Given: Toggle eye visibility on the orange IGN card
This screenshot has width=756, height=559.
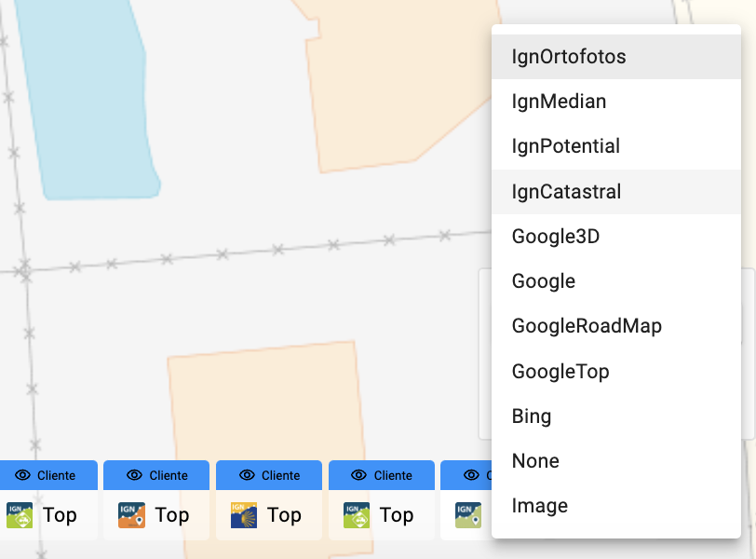Looking at the screenshot, I should 134,475.
